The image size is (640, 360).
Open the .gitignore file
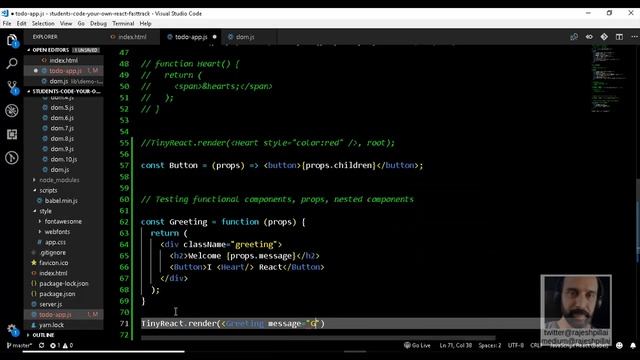pyautogui.click(x=64, y=253)
